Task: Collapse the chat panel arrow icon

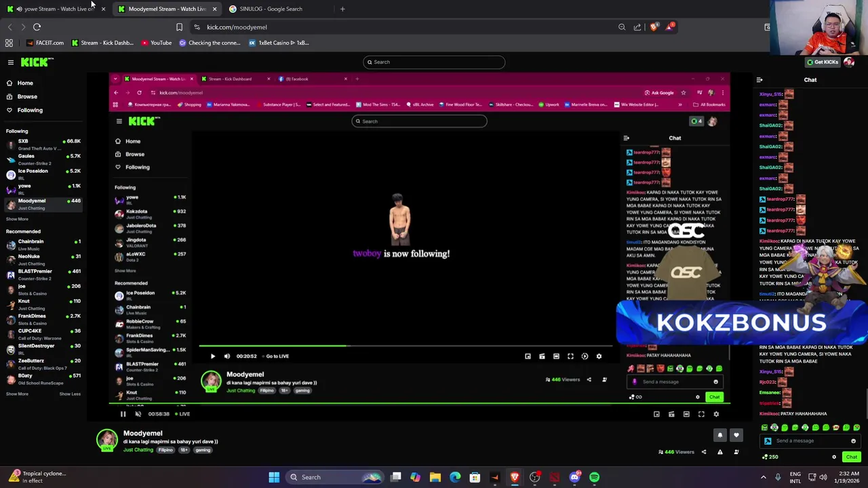Action: [759, 80]
